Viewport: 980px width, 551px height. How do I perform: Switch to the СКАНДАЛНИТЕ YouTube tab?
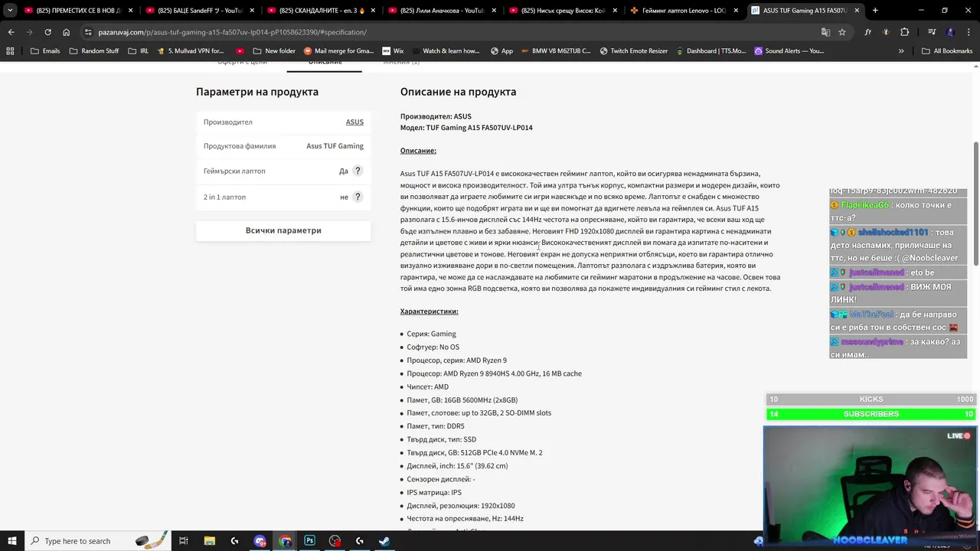pyautogui.click(x=320, y=10)
